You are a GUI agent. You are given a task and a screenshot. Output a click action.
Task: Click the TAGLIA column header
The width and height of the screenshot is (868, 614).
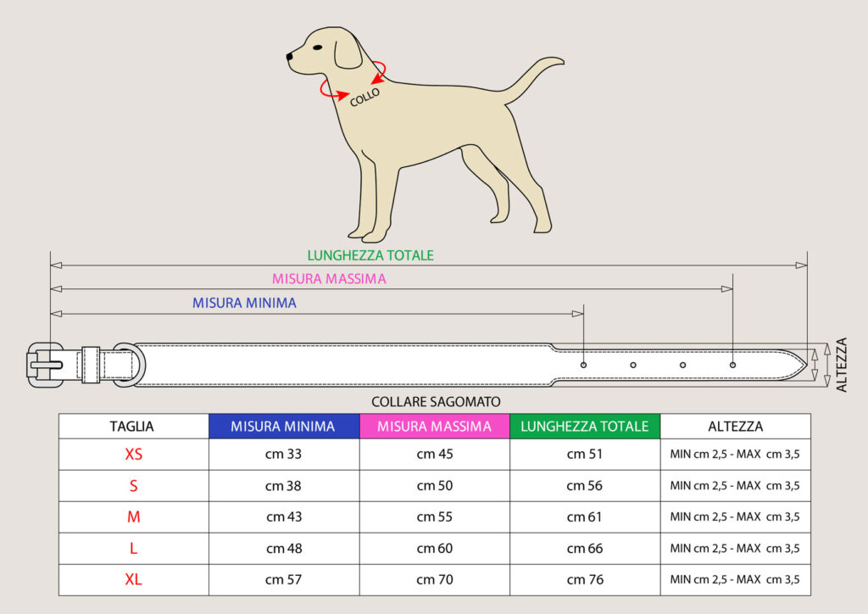point(133,427)
